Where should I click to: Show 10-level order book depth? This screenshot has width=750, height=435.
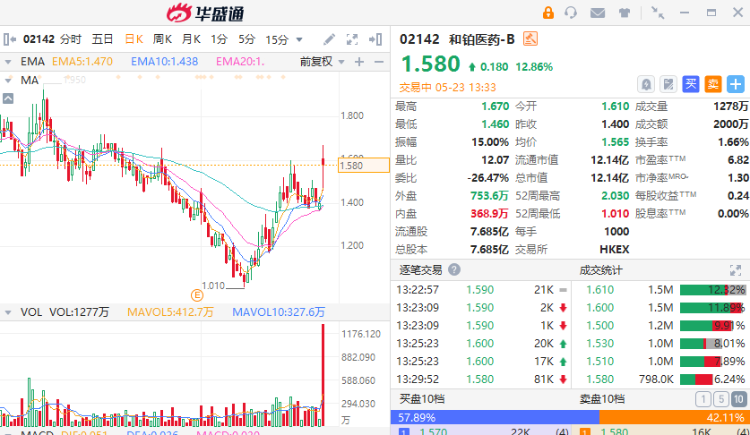[739, 399]
